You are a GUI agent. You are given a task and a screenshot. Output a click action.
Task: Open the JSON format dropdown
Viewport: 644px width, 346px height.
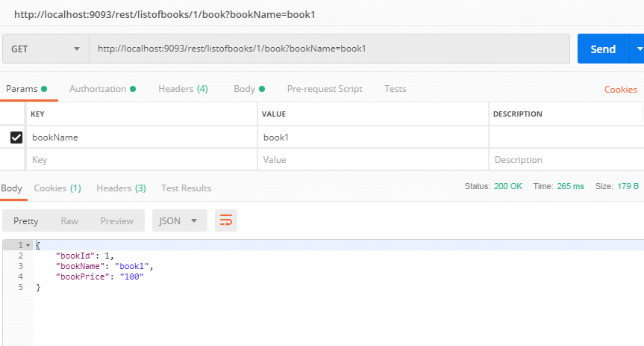point(179,220)
